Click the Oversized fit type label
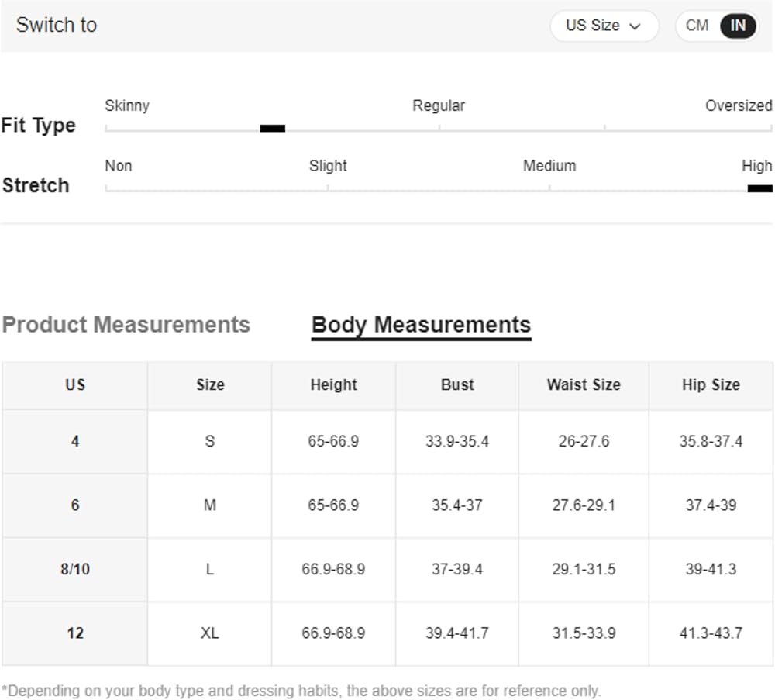Image resolution: width=775 pixels, height=700 pixels. (x=738, y=105)
